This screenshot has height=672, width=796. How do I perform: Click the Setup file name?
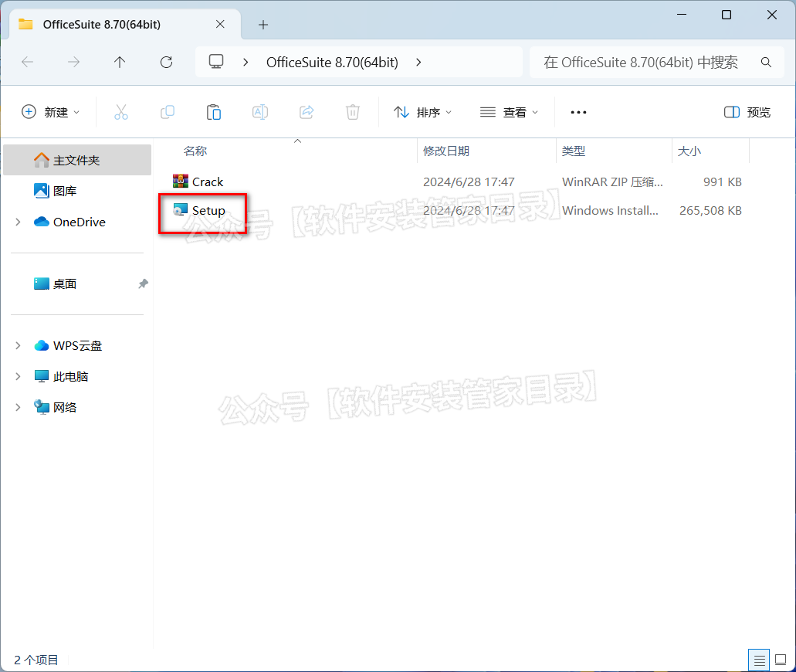pyautogui.click(x=208, y=211)
